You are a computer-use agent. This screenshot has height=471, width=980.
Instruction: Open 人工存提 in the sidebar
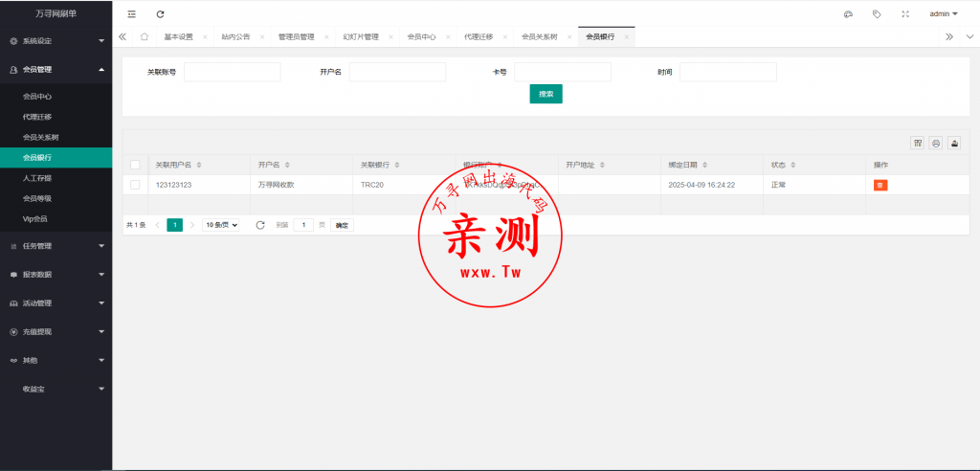click(x=56, y=178)
